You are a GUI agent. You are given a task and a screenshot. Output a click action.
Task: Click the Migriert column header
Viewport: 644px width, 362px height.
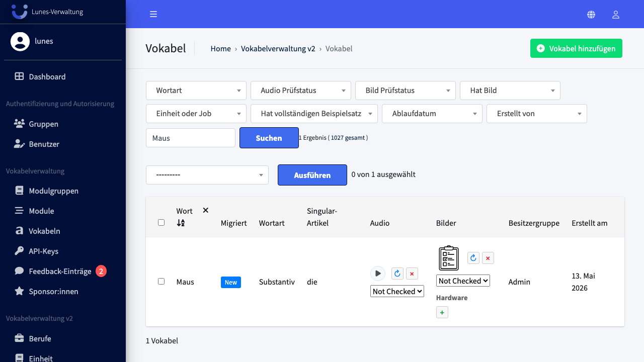point(234,223)
